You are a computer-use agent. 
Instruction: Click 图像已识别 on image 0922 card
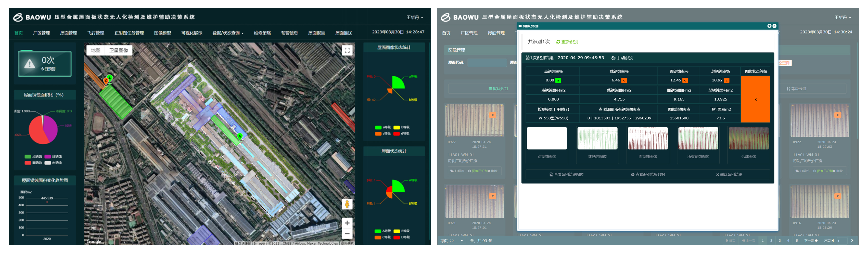pos(823,171)
